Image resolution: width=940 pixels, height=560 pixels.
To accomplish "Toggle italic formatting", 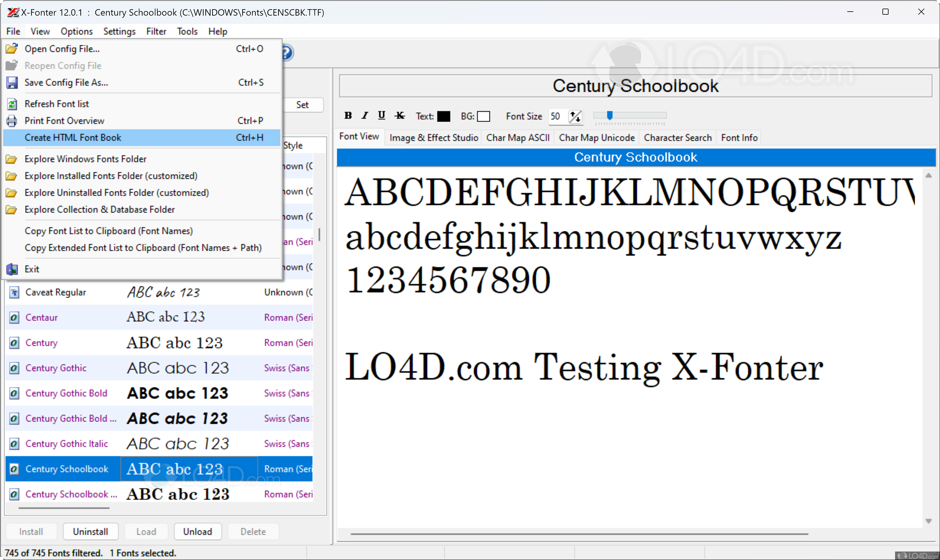I will coord(364,115).
